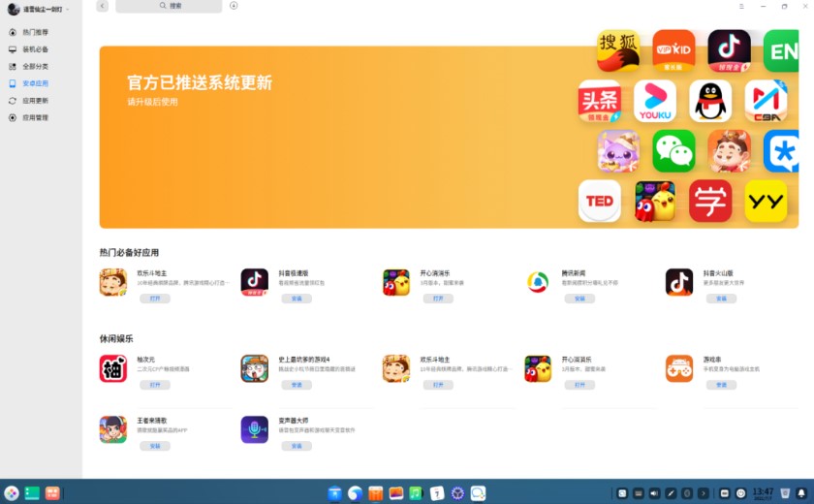Open the VIPKID icon in banner

[673, 50]
